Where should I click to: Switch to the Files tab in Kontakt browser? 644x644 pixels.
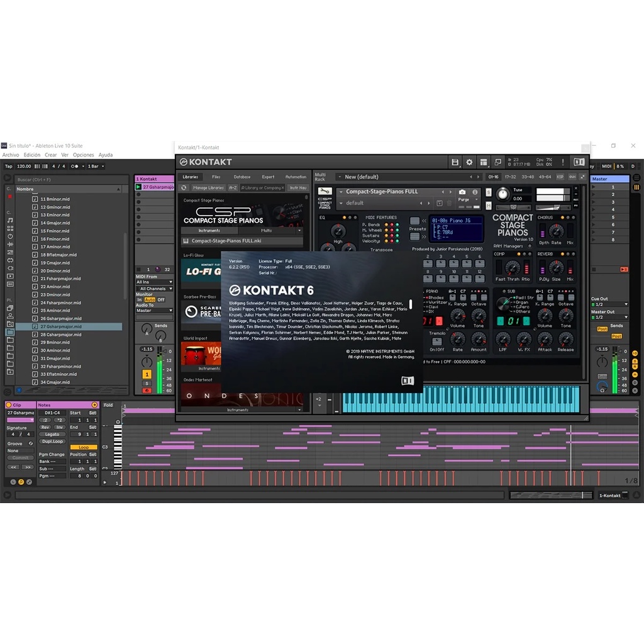216,177
